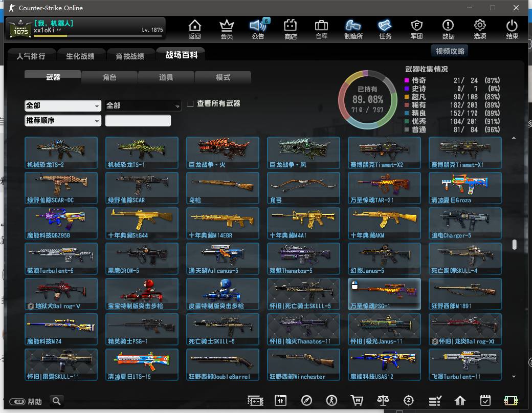The height and width of the screenshot is (413, 532).
Task: Open the 赛博朋克Tiamat-X2 weapon card
Action: tap(384, 153)
